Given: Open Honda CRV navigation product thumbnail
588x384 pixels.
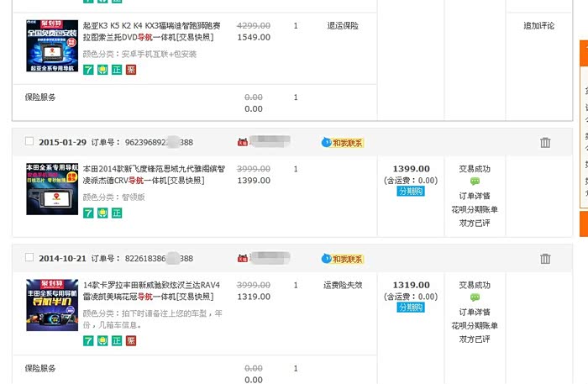Looking at the screenshot, I should (52, 189).
